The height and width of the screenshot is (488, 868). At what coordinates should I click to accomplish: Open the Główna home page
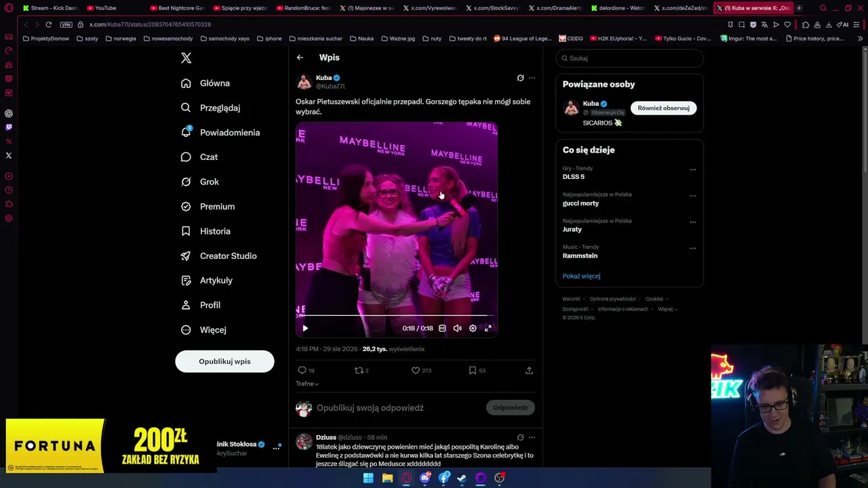(x=205, y=83)
